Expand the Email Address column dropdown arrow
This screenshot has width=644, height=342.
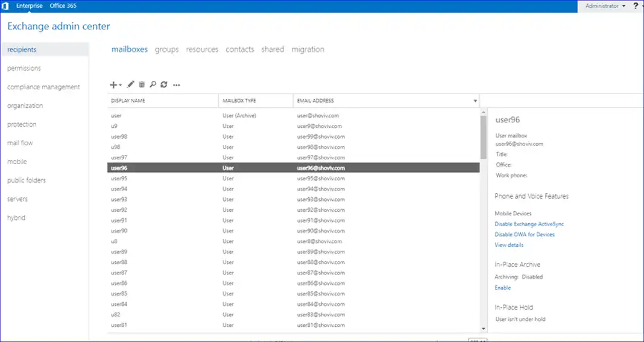point(475,101)
